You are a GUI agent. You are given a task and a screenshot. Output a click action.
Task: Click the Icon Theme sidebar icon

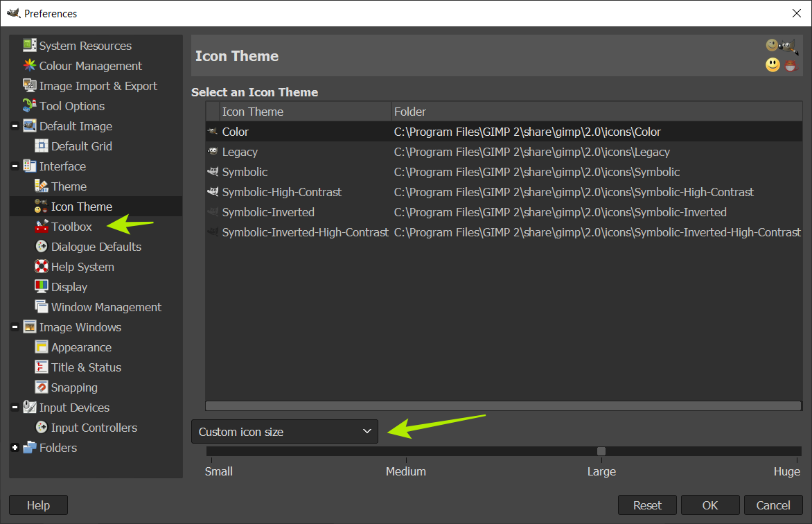point(42,207)
